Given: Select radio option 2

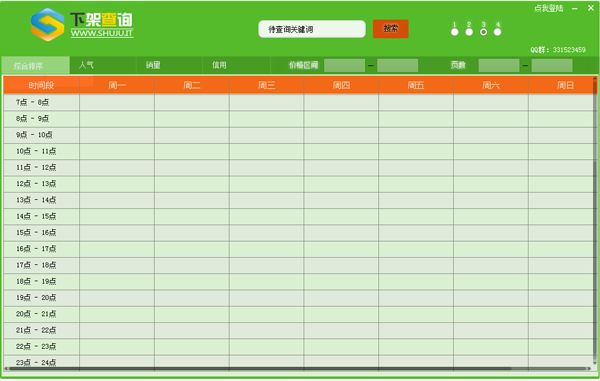Looking at the screenshot, I should click(x=469, y=32).
